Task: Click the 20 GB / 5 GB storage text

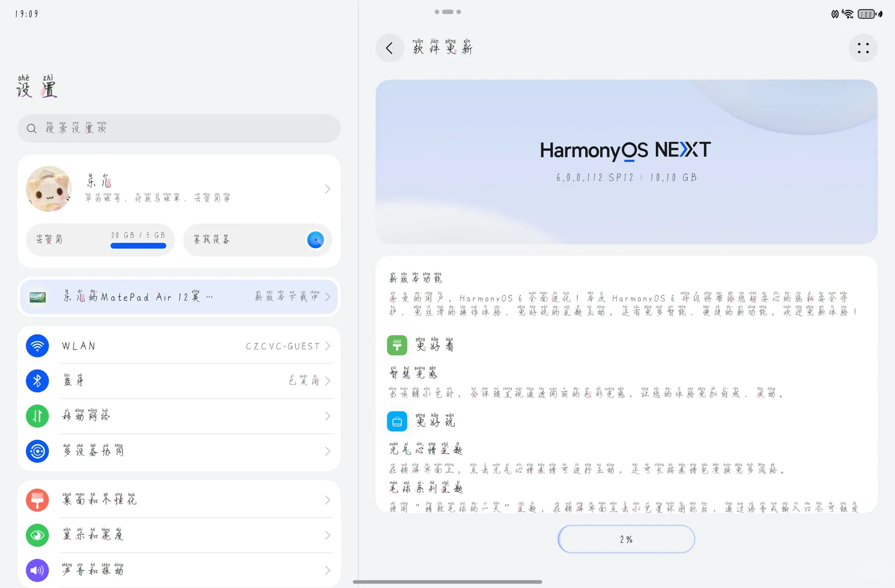Action: [138, 235]
